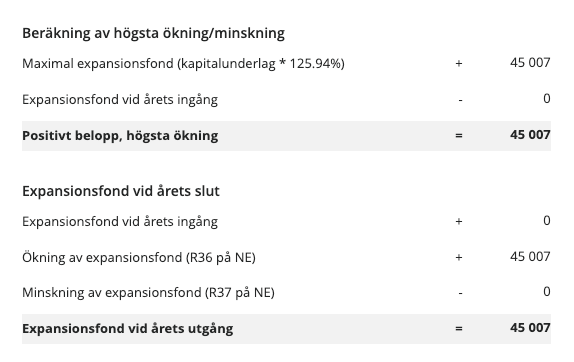Select the Expansionsfond vid årets utgång row
Viewport: 574px width, 362px height.
286,328
